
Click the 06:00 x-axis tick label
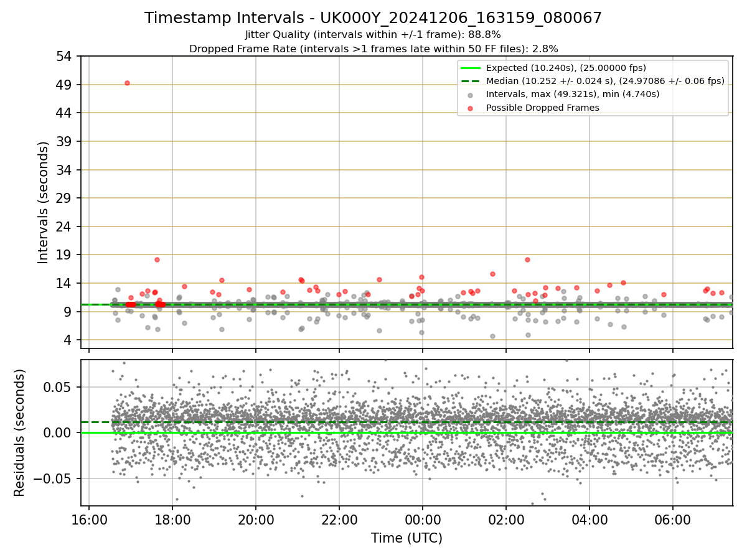[673, 520]
